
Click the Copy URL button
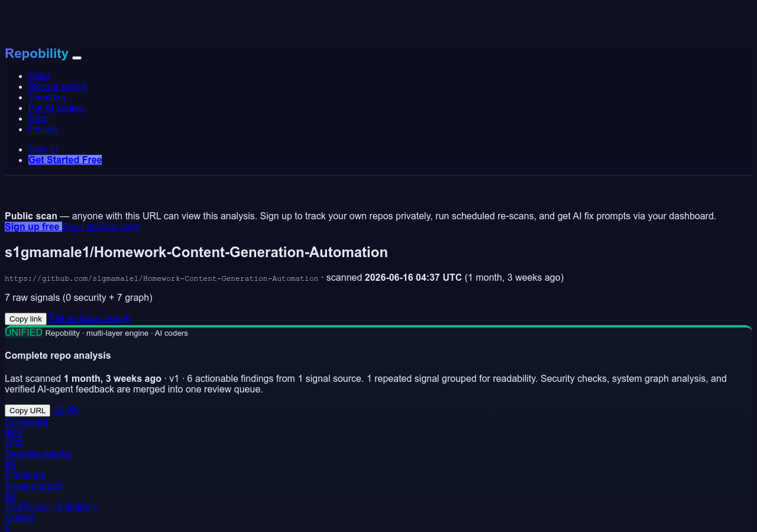[27, 410]
